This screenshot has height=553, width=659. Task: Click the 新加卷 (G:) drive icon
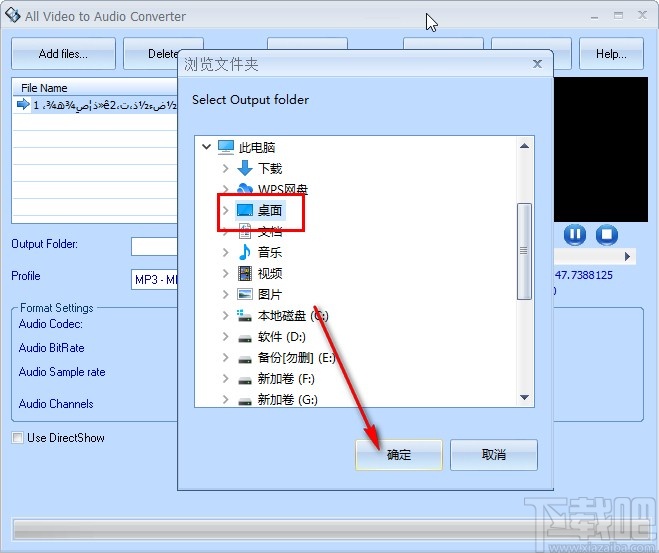coord(245,401)
